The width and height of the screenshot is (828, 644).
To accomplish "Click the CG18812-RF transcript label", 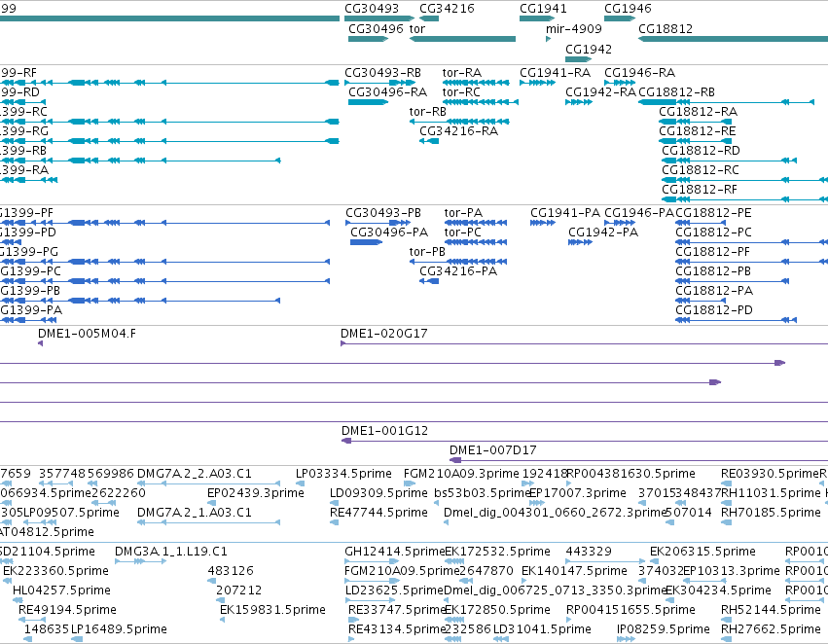I will 700,189.
